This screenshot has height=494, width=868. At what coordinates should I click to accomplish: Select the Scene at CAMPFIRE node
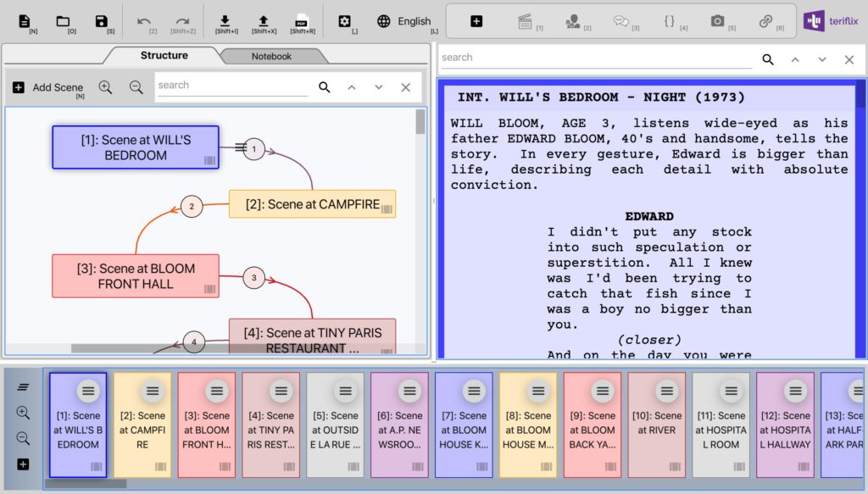tap(312, 204)
